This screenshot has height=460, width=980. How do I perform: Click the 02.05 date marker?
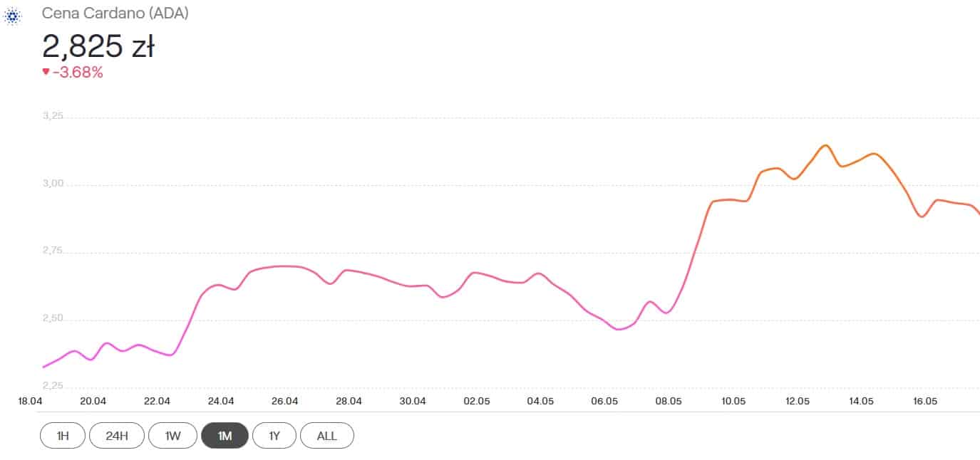point(476,402)
